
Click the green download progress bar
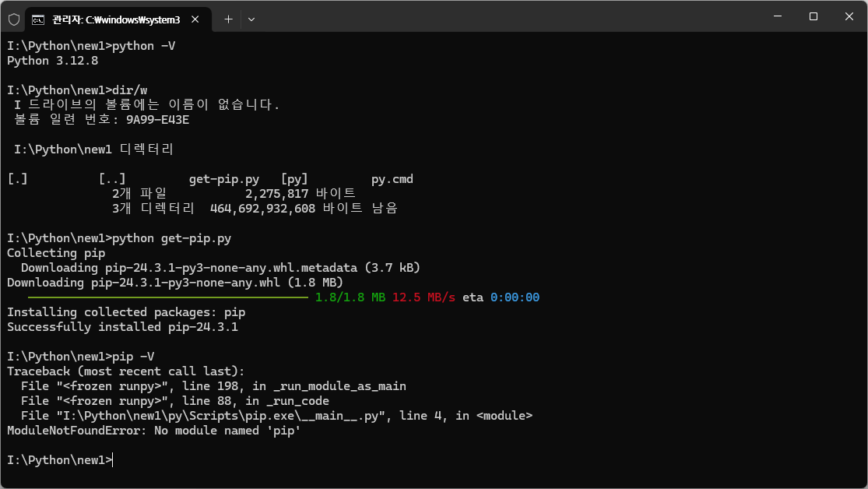168,297
